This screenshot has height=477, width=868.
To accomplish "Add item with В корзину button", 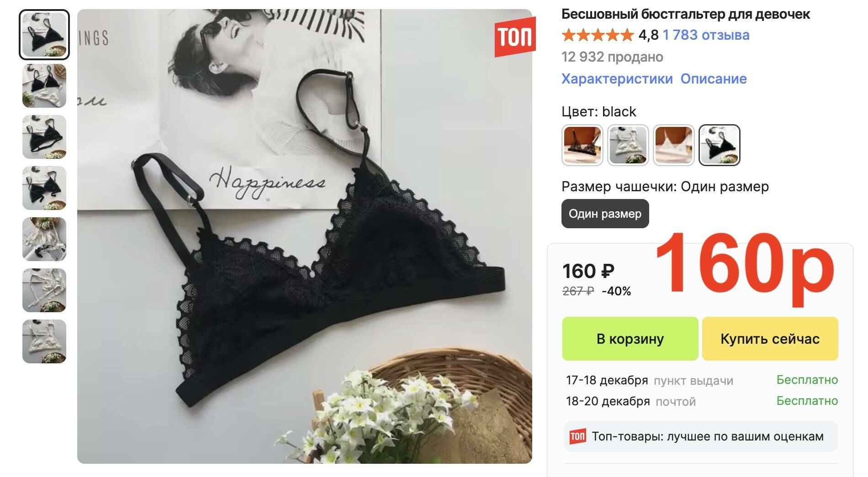I will tap(630, 339).
